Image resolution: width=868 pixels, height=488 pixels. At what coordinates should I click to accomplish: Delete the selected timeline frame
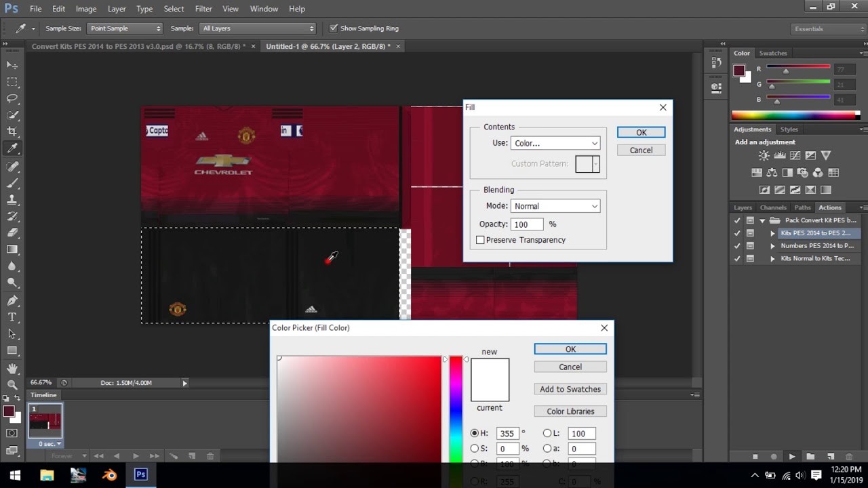coord(210,456)
